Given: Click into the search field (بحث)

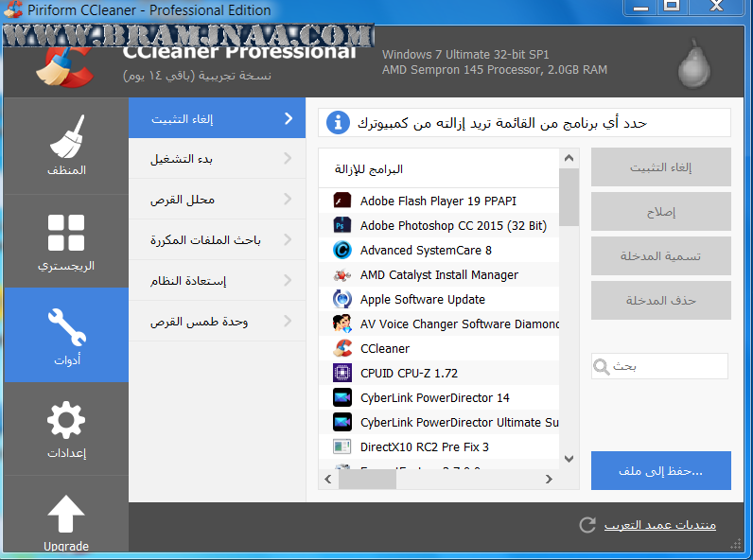Looking at the screenshot, I should point(660,366).
